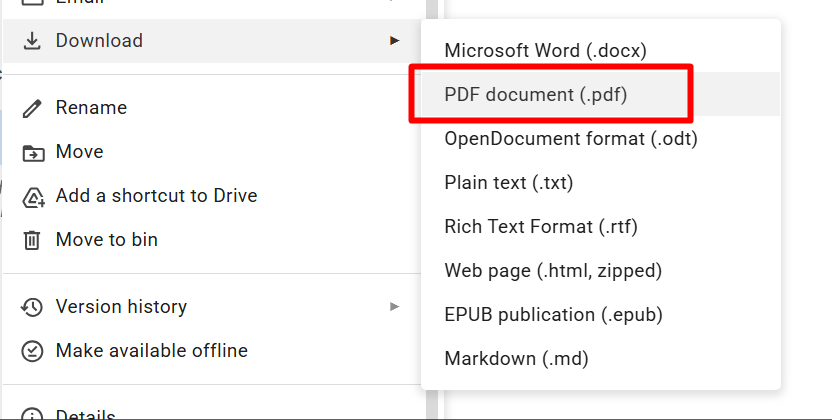Click the Details info icon
832x420 pixels.
[x=32, y=413]
